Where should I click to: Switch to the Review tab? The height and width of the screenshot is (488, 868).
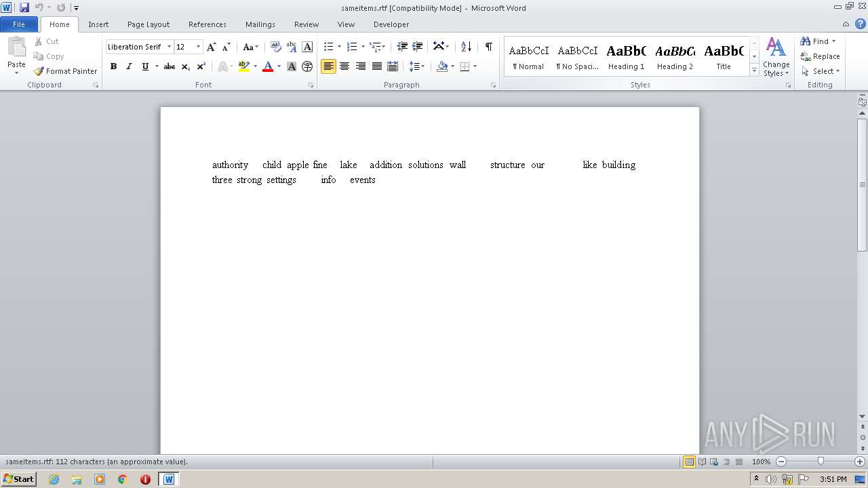click(x=307, y=24)
